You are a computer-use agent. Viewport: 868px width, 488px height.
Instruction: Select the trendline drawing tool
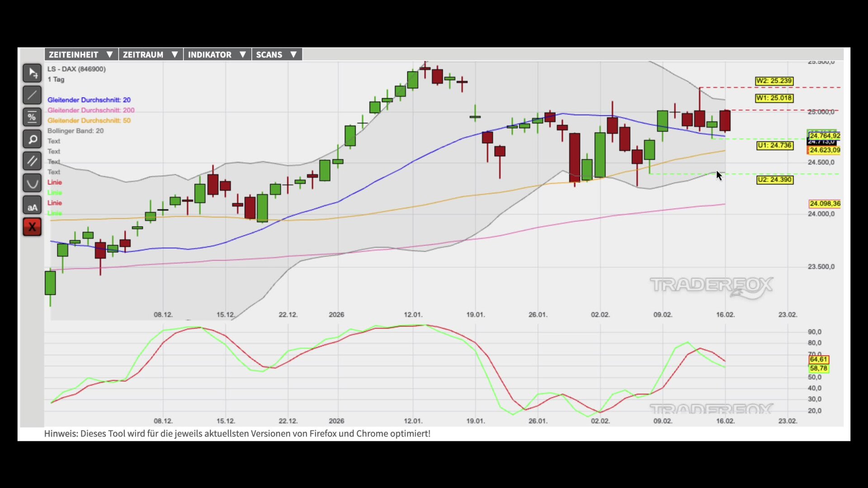pos(32,95)
